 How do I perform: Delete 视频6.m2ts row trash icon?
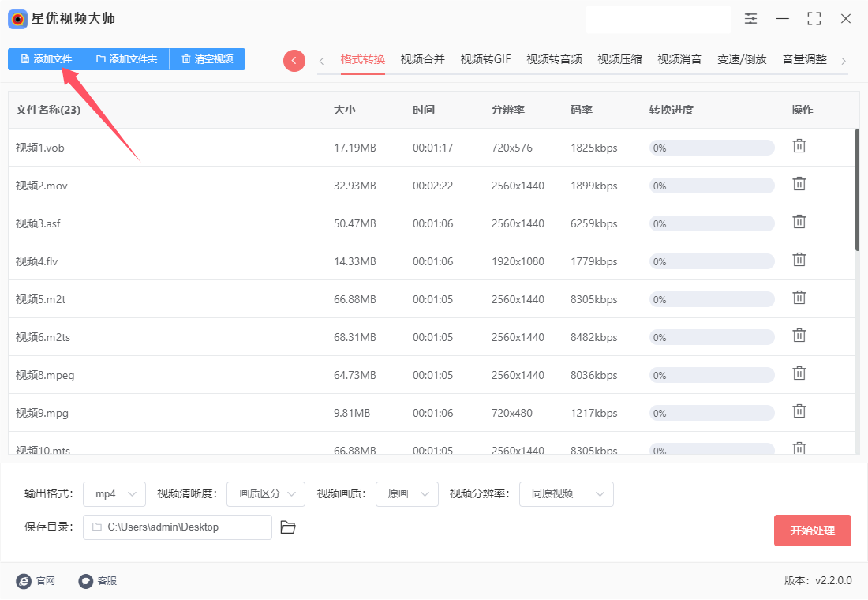[x=799, y=336]
